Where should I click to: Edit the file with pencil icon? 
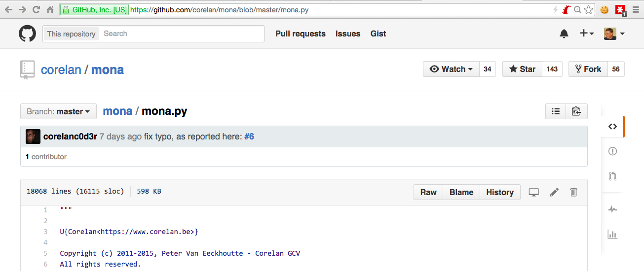pyautogui.click(x=554, y=192)
